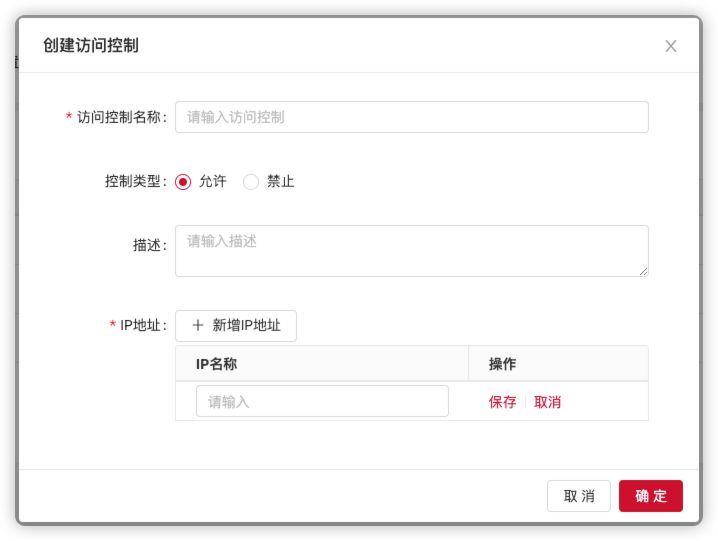Click the 描述 field label
718x541 pixels.
(147, 245)
